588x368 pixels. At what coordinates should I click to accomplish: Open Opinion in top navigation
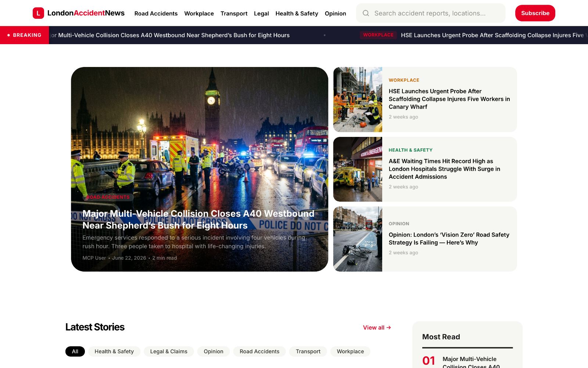[x=335, y=14]
